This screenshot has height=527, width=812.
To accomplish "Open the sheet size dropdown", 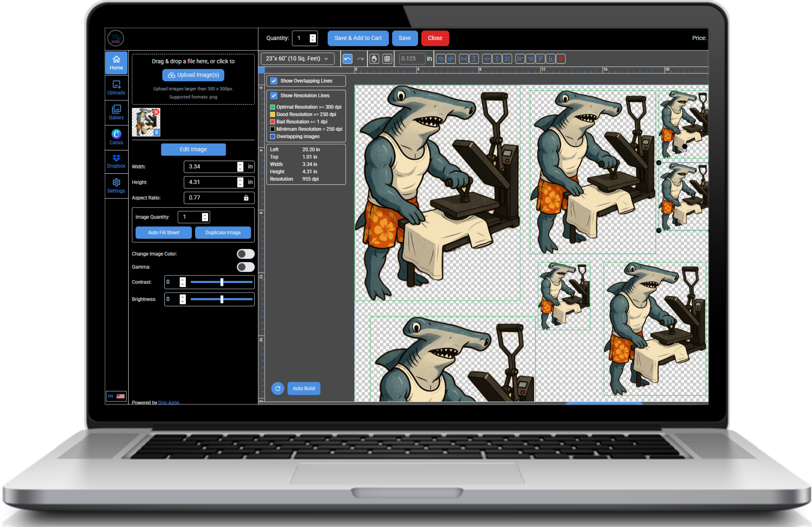I will coord(297,58).
